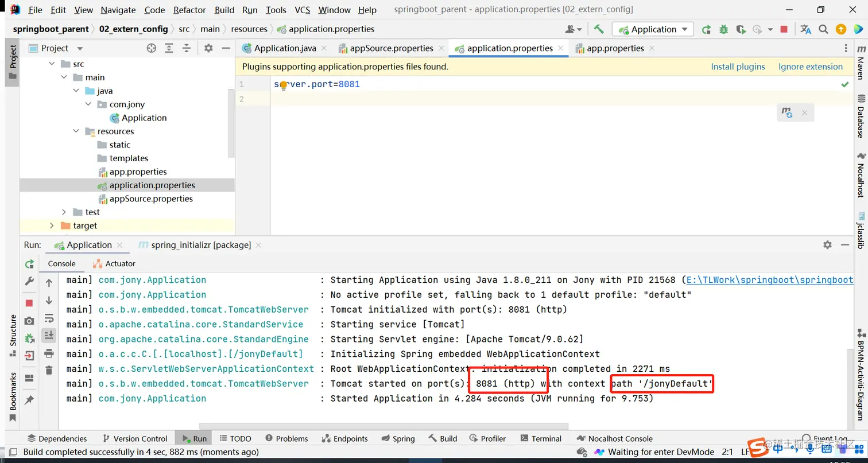Viewport: 868px width, 463px height.
Task: Select the templates folder in Project tree
Action: coord(129,158)
